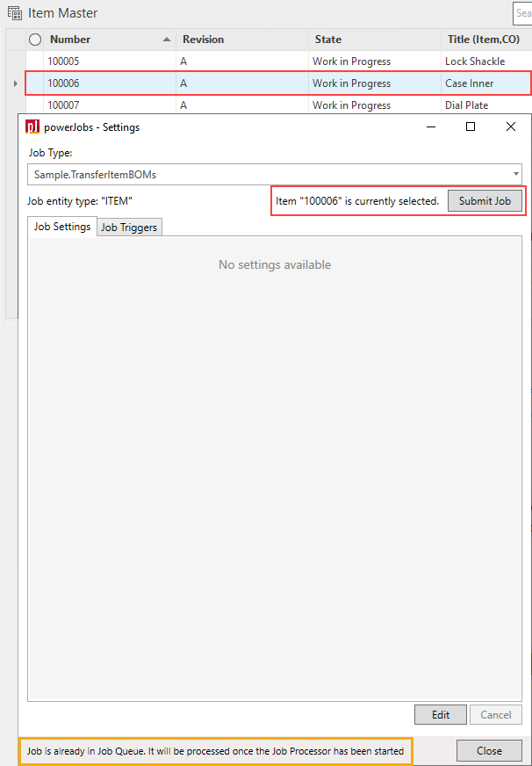
Task: Click the row indicator arrow beside 100006
Action: [16, 83]
